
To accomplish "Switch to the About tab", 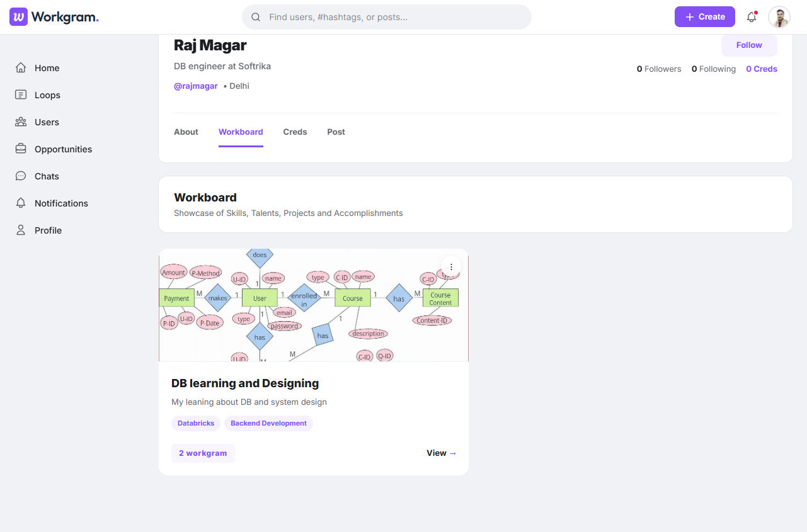I will pos(186,132).
